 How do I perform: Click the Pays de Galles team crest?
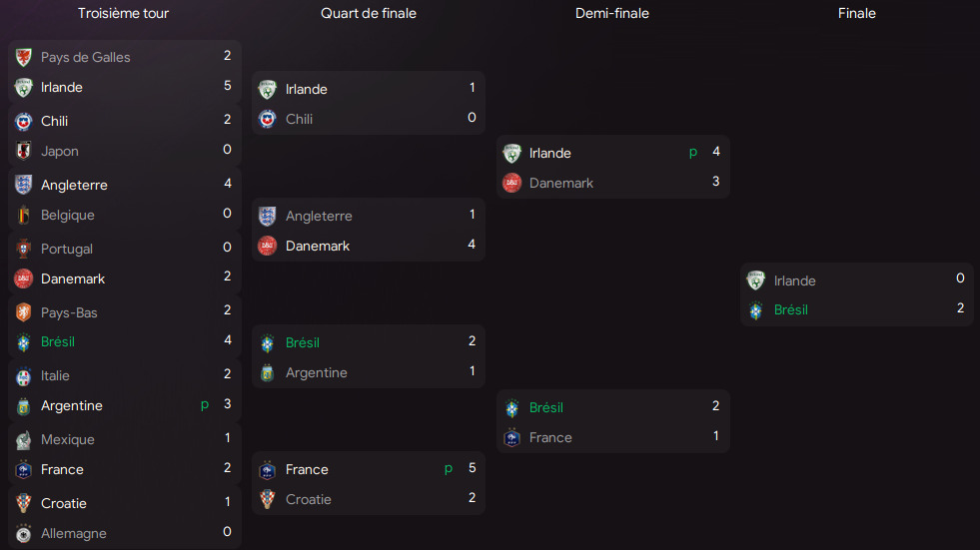point(24,57)
